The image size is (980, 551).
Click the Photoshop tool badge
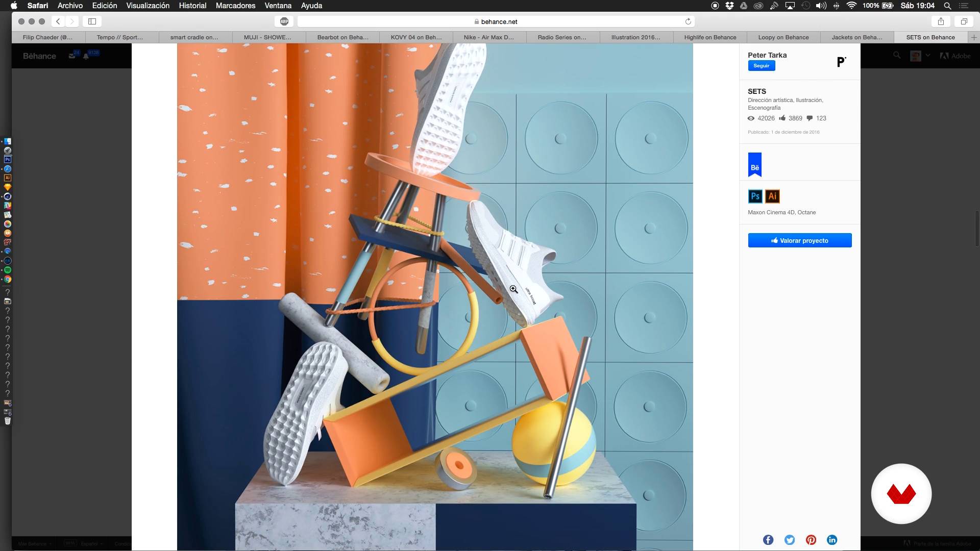[755, 196]
